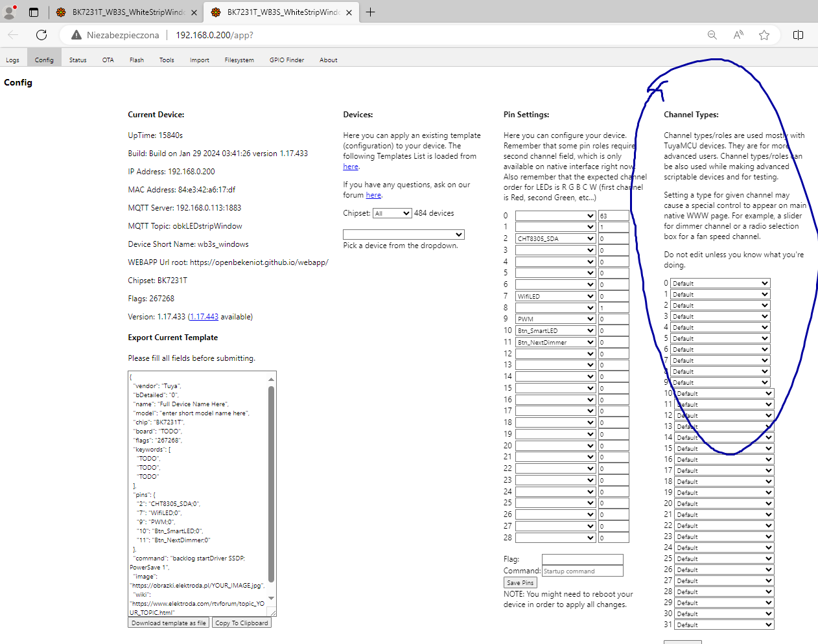The height and width of the screenshot is (644, 818).
Task: Open the Import tab
Action: pyautogui.click(x=200, y=60)
